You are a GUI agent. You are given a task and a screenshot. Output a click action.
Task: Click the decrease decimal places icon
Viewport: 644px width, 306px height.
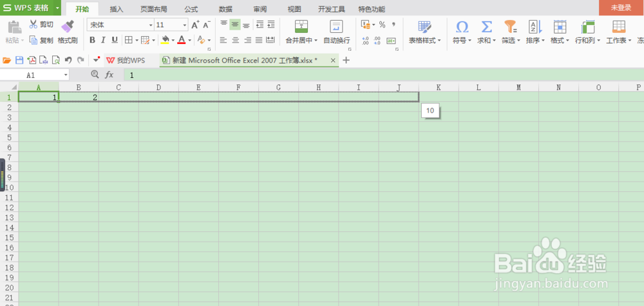(377, 40)
